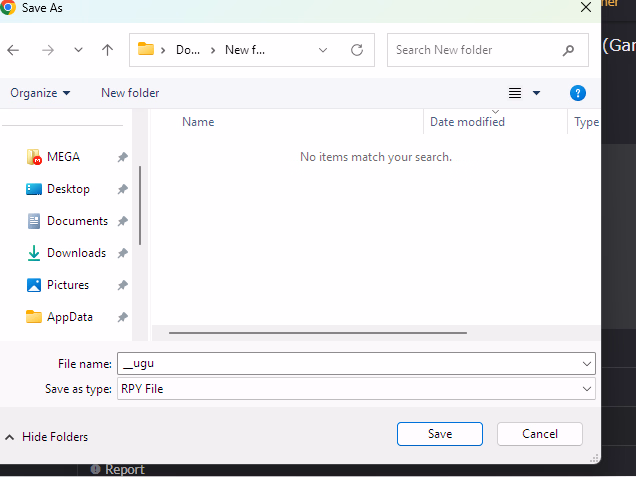Open Desktop from the navigation pane
The image size is (636, 477).
click(x=68, y=189)
